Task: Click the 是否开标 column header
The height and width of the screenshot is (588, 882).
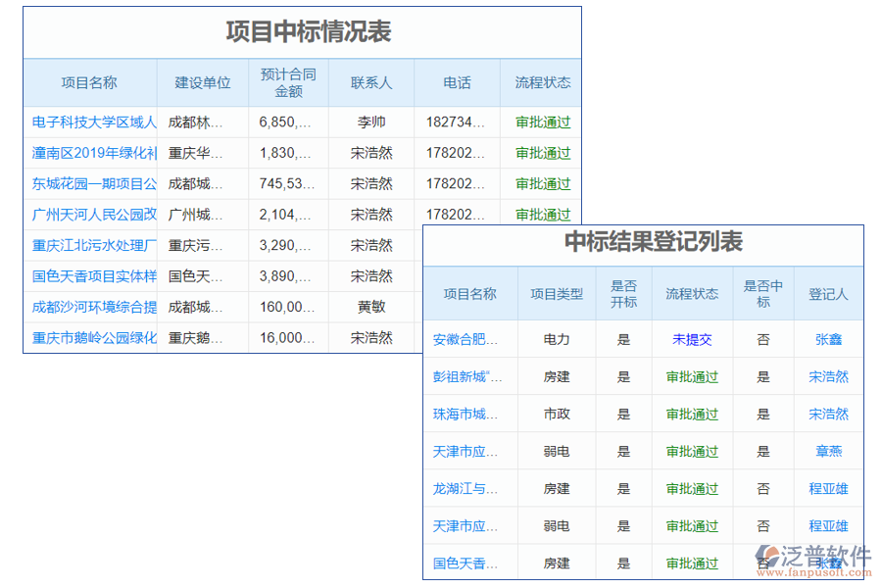Action: pyautogui.click(x=624, y=293)
